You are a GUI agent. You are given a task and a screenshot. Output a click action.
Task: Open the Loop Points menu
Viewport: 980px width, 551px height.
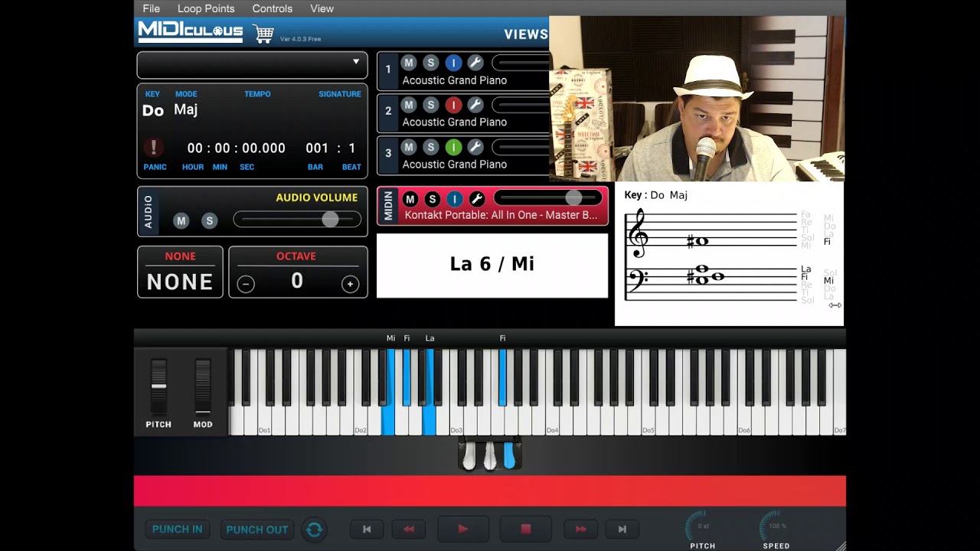[x=206, y=8]
